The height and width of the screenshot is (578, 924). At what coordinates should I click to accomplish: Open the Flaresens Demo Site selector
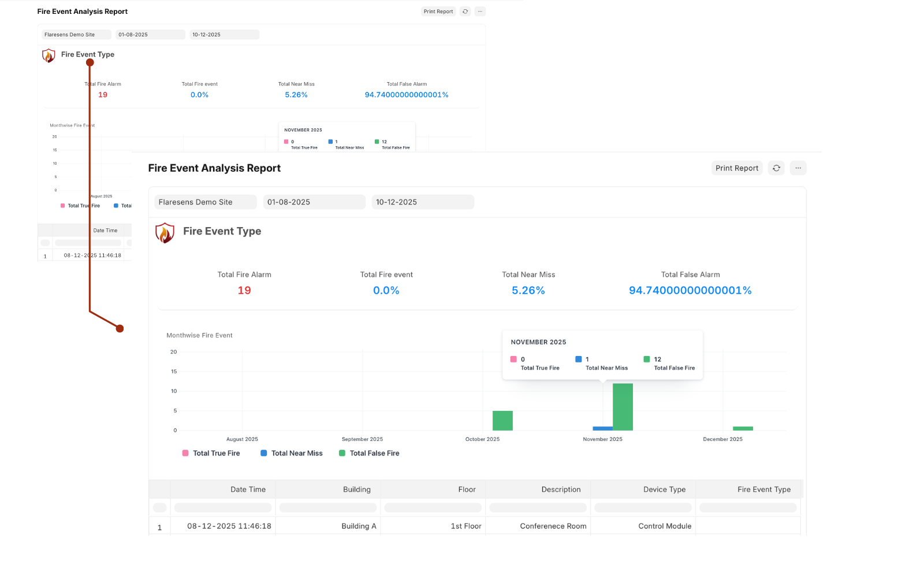click(x=205, y=202)
